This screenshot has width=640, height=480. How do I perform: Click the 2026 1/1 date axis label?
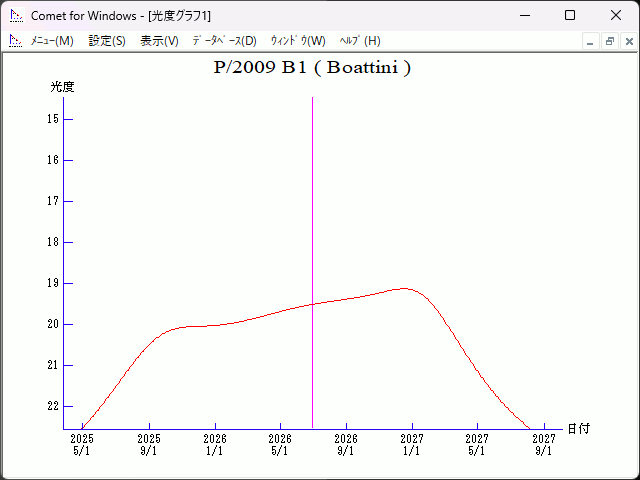(215, 444)
